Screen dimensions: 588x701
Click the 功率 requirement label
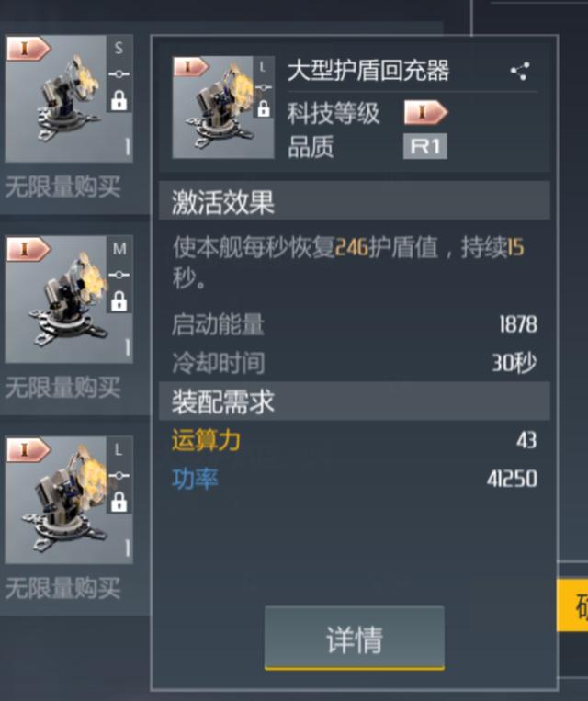(x=195, y=479)
